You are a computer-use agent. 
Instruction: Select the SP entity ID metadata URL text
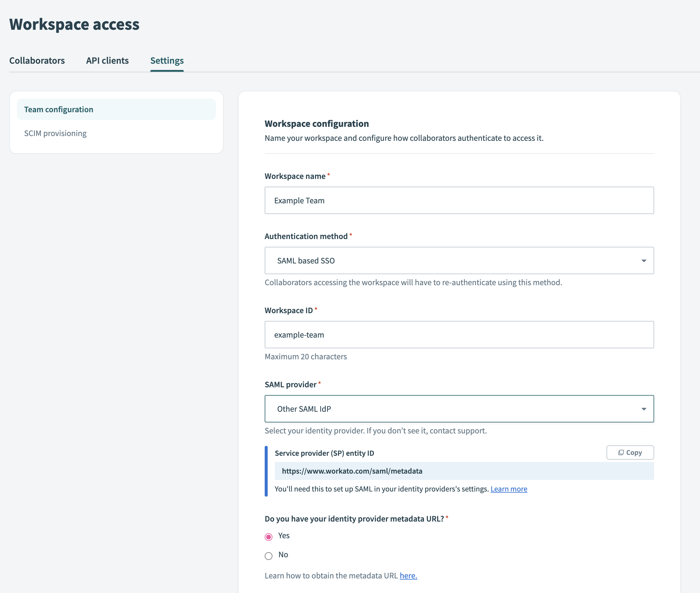352,471
